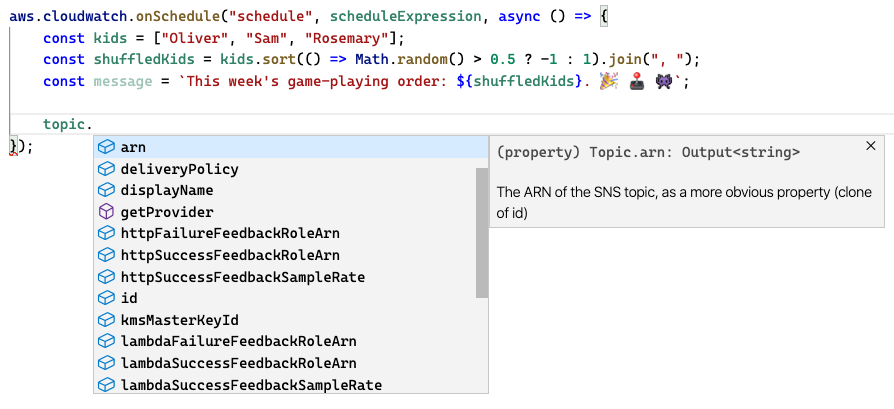Click the async keyword
The height and width of the screenshot is (409, 894).
519,17
